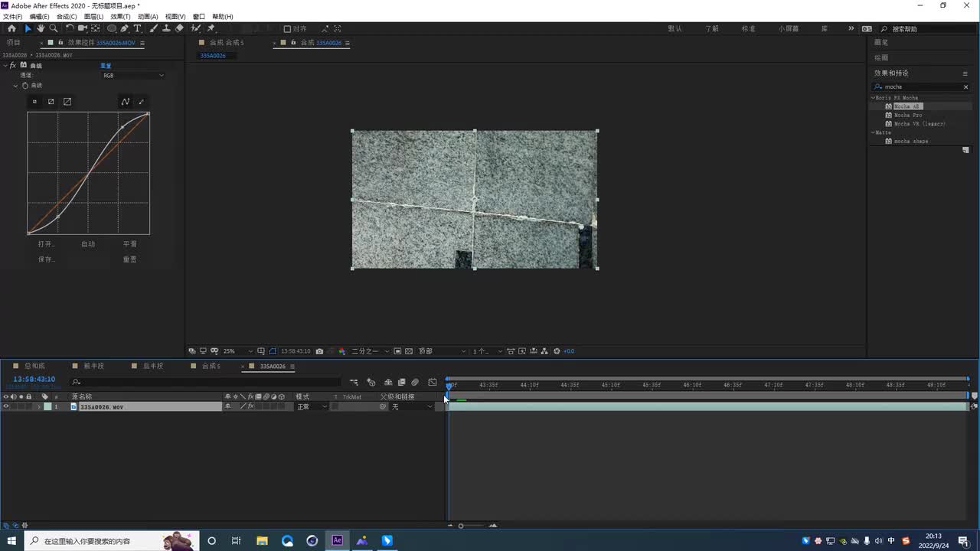Click the 自动 button under curves

pos(88,244)
